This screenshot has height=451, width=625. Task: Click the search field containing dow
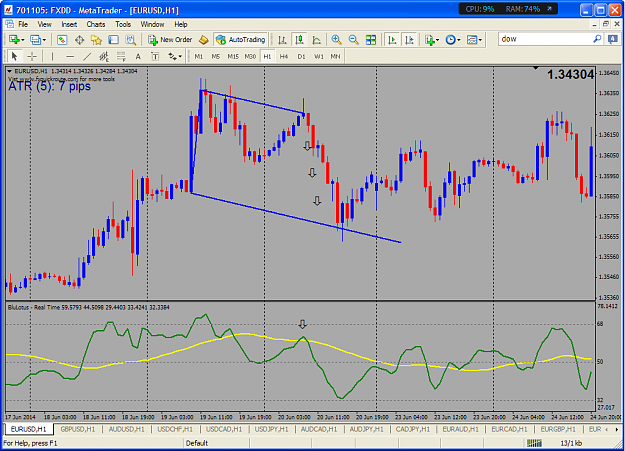[544, 39]
